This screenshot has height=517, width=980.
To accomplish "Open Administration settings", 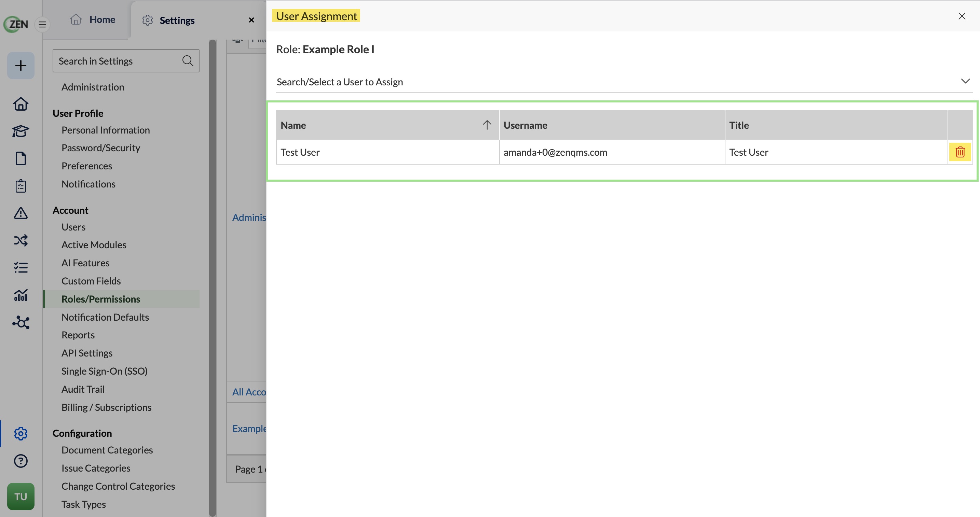I will click(93, 87).
